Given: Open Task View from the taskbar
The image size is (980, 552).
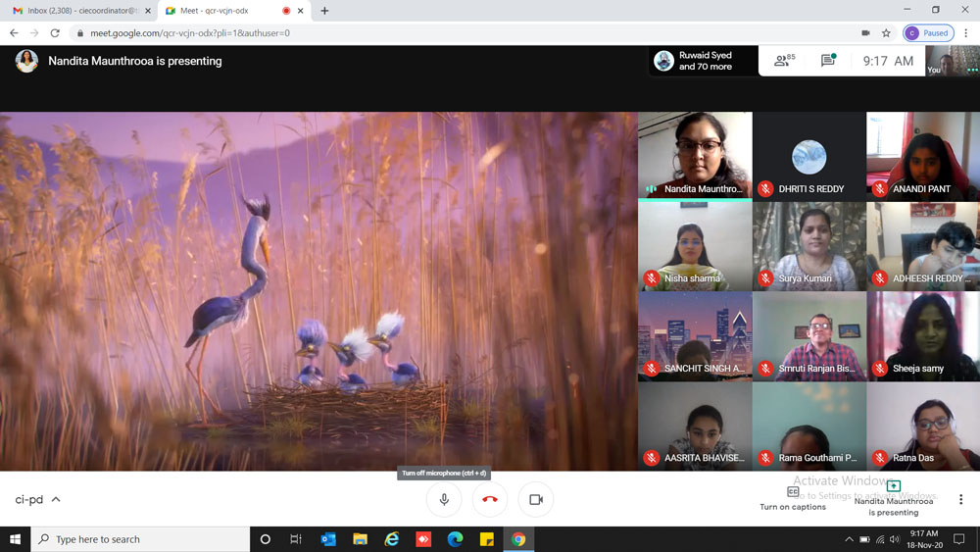Looking at the screenshot, I should [x=296, y=539].
